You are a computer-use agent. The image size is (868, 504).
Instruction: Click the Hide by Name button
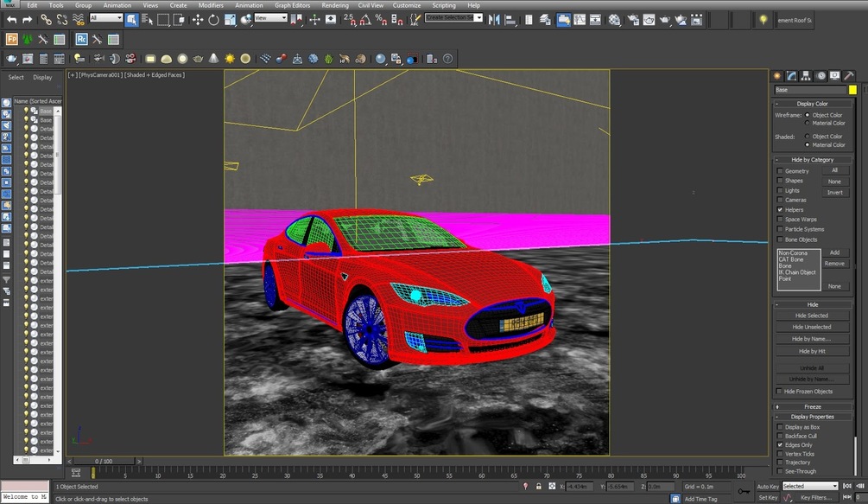[x=812, y=339]
